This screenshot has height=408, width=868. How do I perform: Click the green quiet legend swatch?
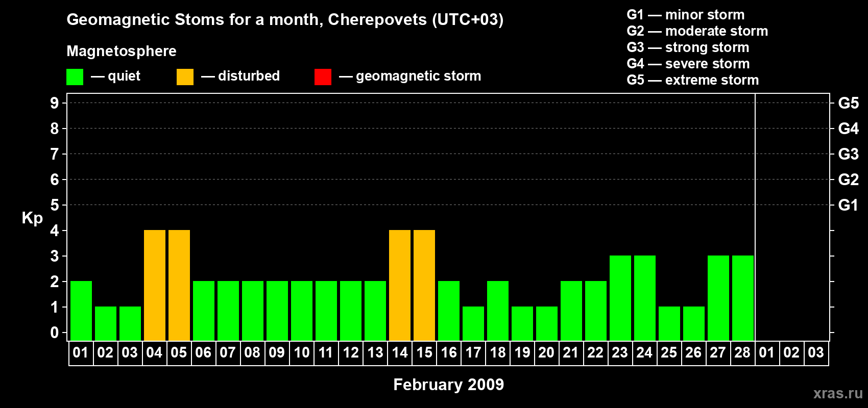point(75,77)
